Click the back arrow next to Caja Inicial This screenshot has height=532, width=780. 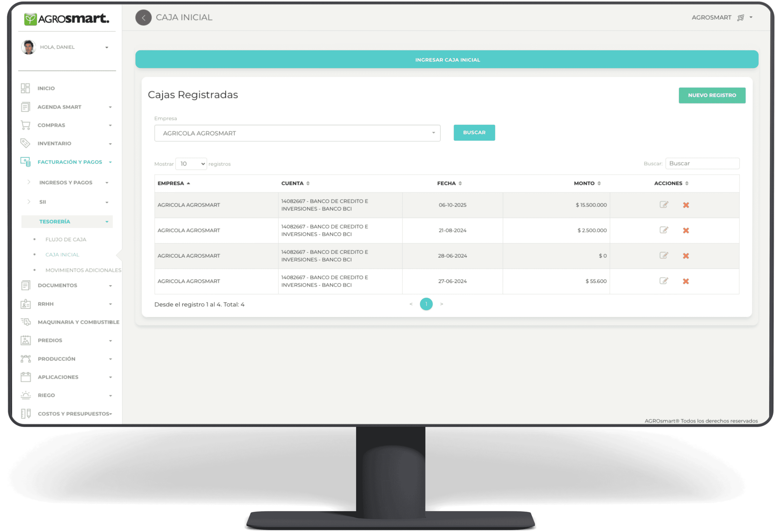tap(143, 17)
